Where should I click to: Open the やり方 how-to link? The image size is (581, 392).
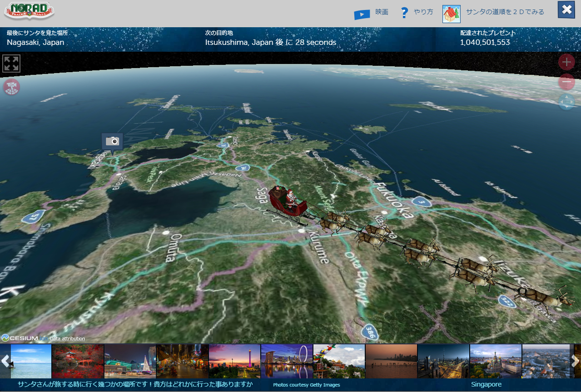pos(423,12)
